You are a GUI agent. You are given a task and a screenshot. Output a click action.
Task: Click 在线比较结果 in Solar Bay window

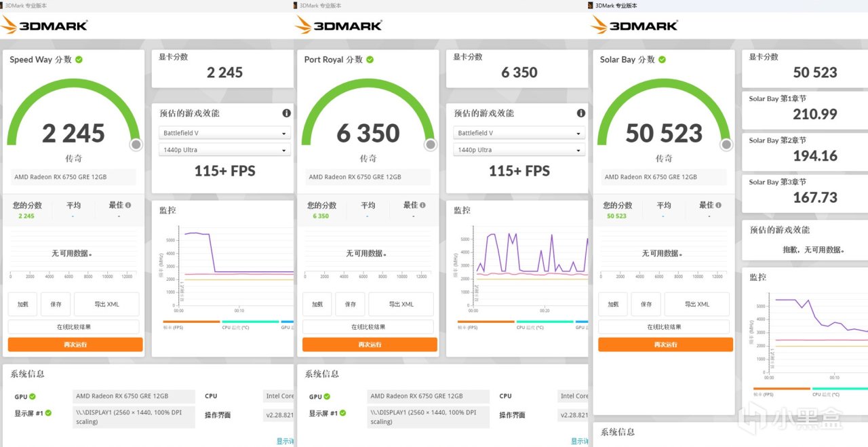664,327
